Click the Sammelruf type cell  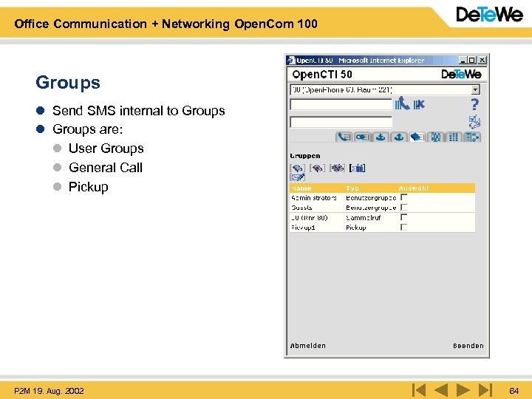pos(363,218)
